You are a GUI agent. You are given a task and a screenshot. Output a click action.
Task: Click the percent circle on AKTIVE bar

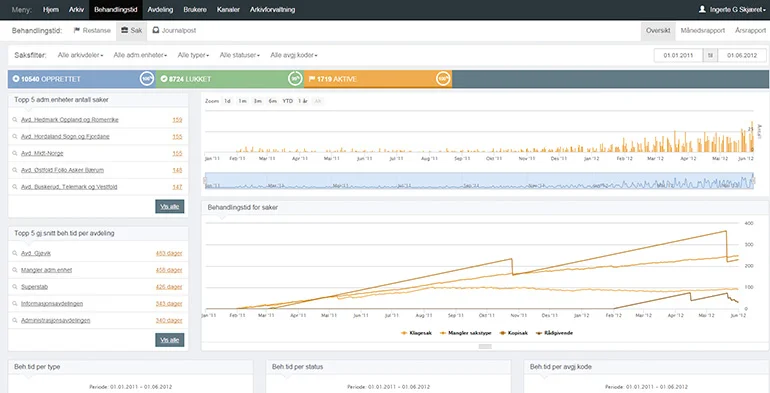443,79
